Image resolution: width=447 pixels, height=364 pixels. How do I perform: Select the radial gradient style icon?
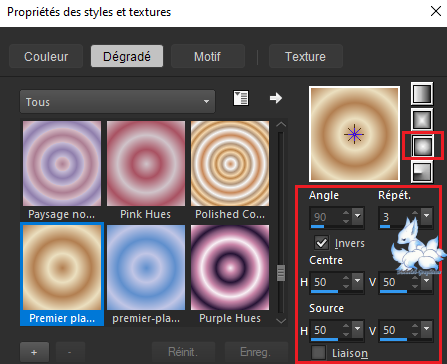(x=422, y=172)
